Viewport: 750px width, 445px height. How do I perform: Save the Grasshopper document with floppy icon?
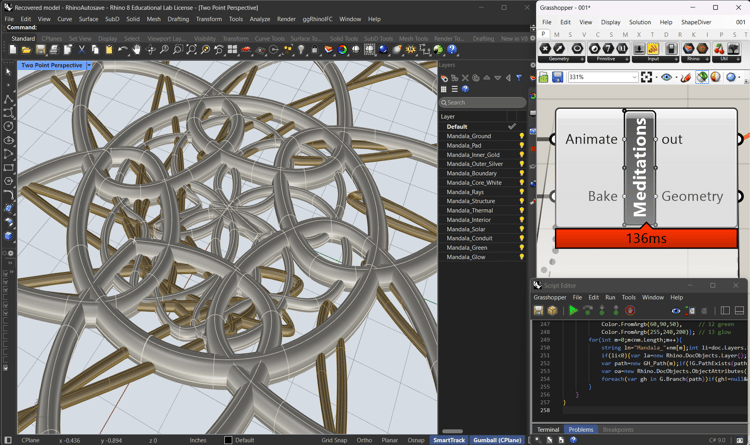click(x=557, y=77)
